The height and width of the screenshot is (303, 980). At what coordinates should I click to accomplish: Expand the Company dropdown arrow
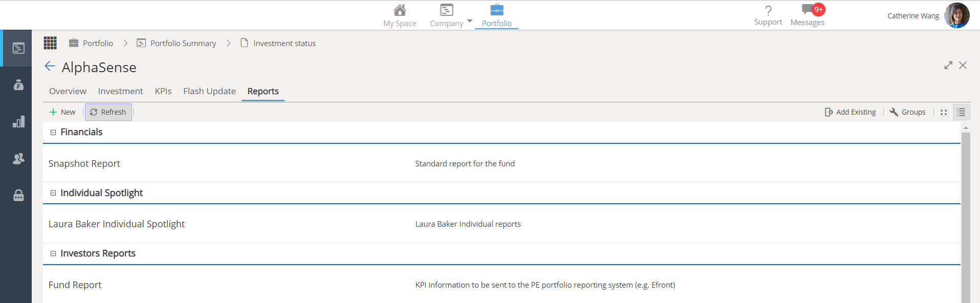tap(470, 21)
